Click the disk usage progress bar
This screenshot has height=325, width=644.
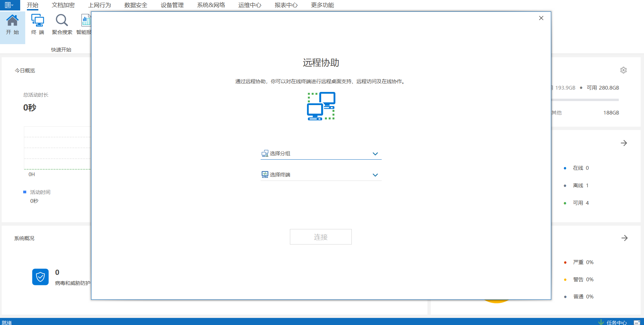click(585, 100)
